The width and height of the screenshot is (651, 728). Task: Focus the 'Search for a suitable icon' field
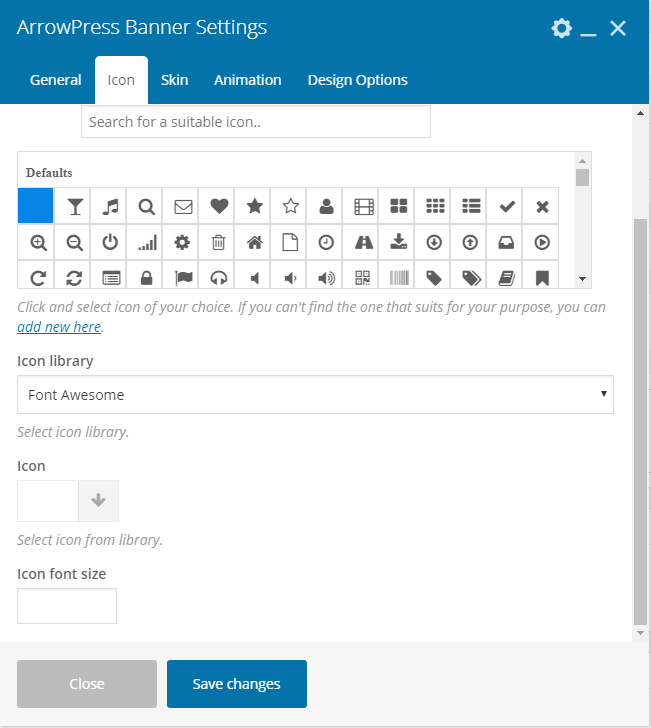(x=256, y=122)
